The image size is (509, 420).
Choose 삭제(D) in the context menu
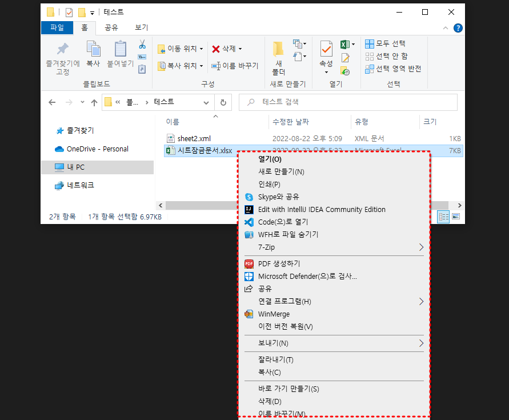coord(334,402)
